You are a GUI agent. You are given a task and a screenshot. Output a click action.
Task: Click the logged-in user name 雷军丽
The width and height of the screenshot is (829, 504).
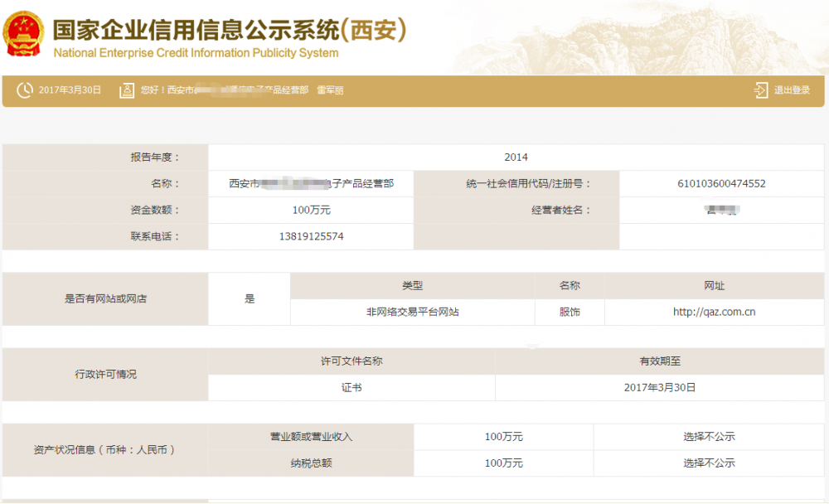(330, 90)
